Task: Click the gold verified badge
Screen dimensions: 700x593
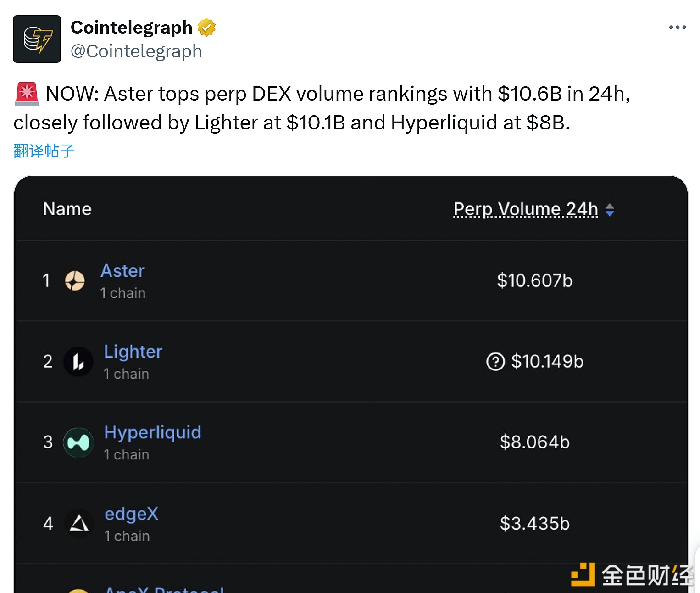Action: click(x=206, y=28)
